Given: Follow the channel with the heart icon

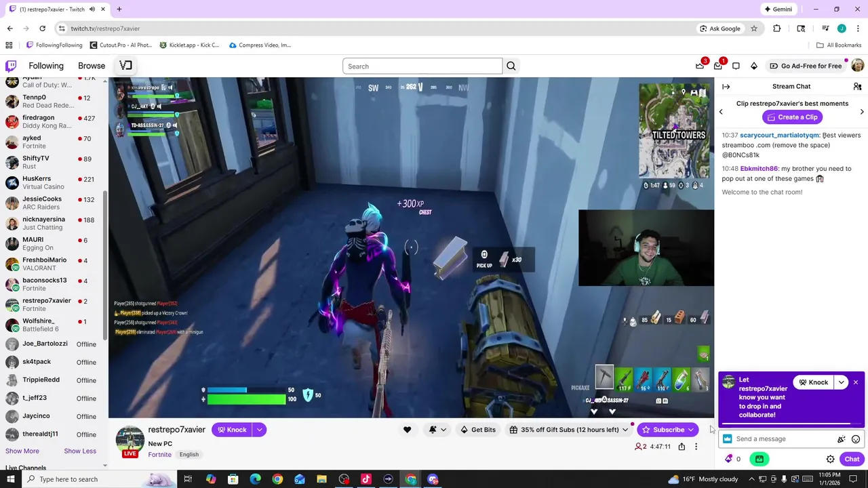Looking at the screenshot, I should pyautogui.click(x=407, y=430).
